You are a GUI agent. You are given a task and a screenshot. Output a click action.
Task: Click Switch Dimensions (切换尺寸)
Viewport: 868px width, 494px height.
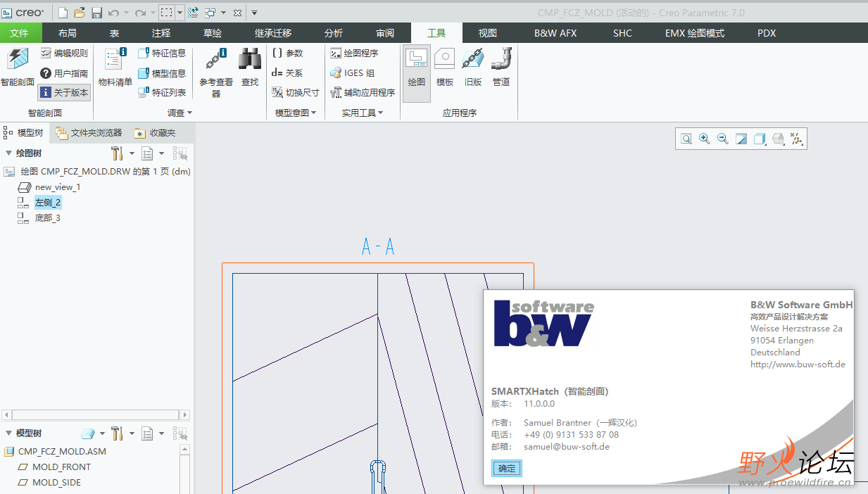pos(296,92)
